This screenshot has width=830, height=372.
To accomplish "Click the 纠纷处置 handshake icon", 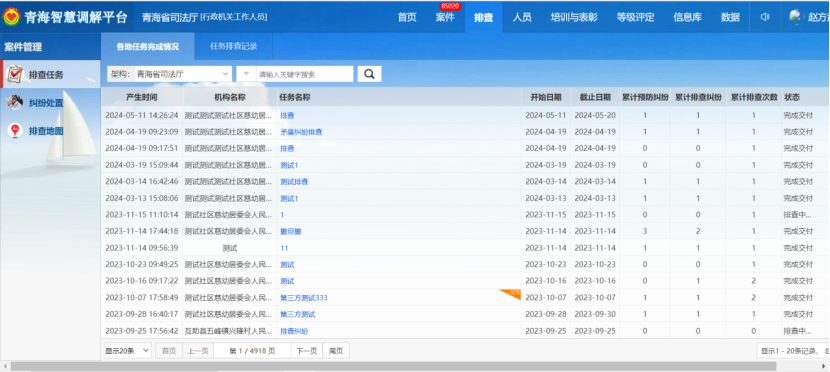I will [15, 102].
